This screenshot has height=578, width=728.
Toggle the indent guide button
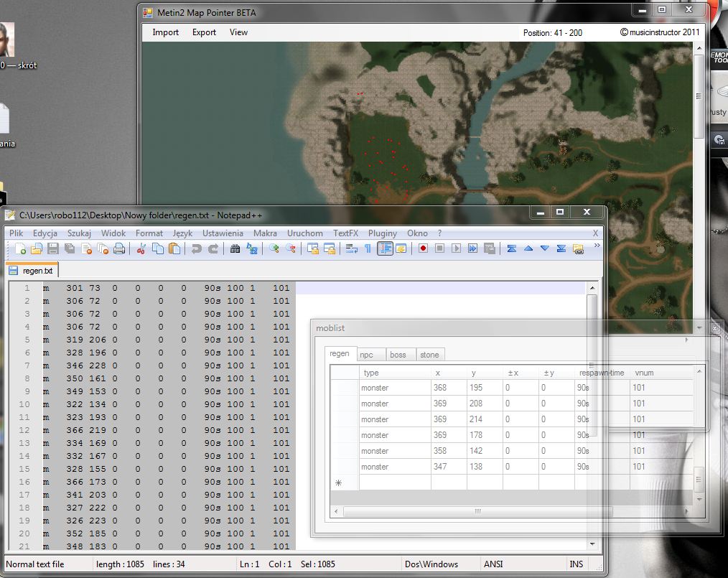coord(385,249)
